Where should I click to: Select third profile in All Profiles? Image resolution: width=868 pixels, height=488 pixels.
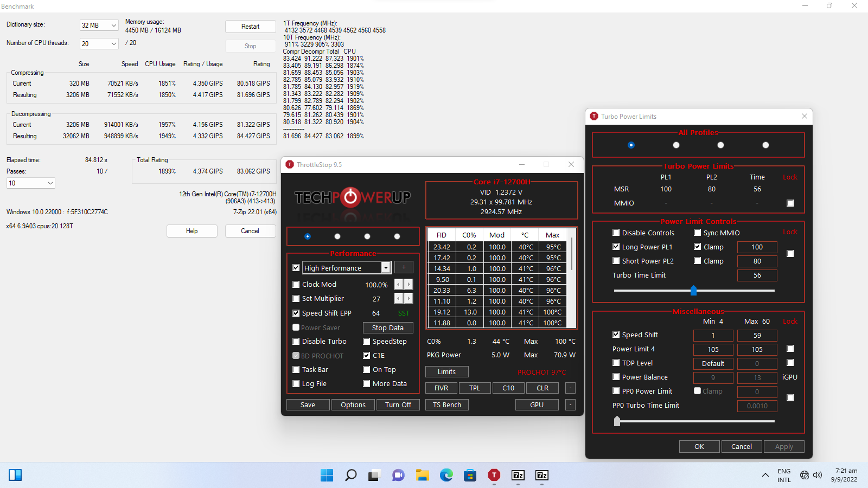pos(720,145)
